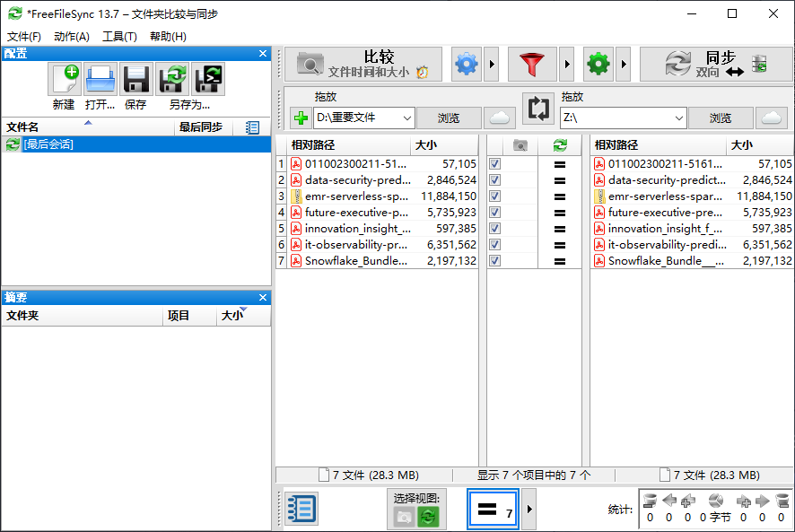Click the category view camera column header

(520, 145)
